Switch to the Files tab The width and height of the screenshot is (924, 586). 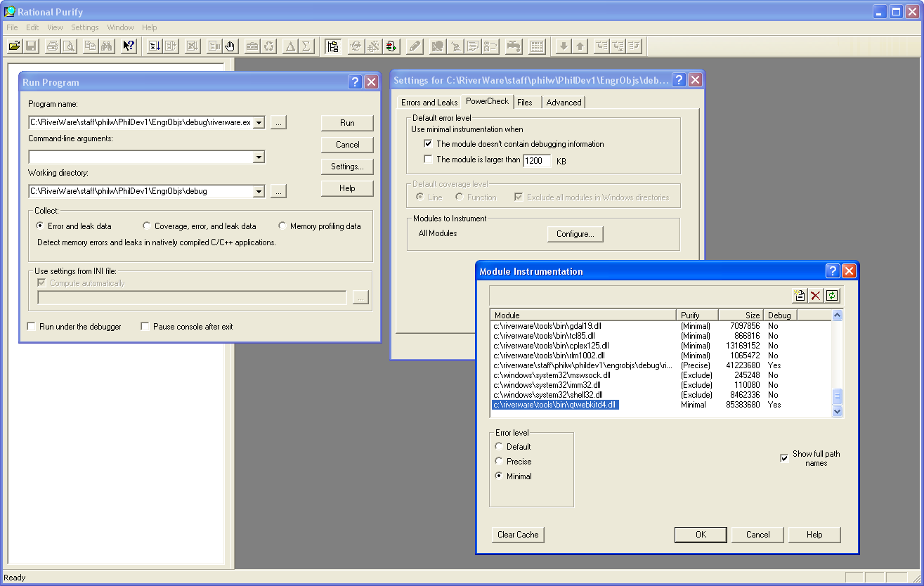tap(525, 103)
